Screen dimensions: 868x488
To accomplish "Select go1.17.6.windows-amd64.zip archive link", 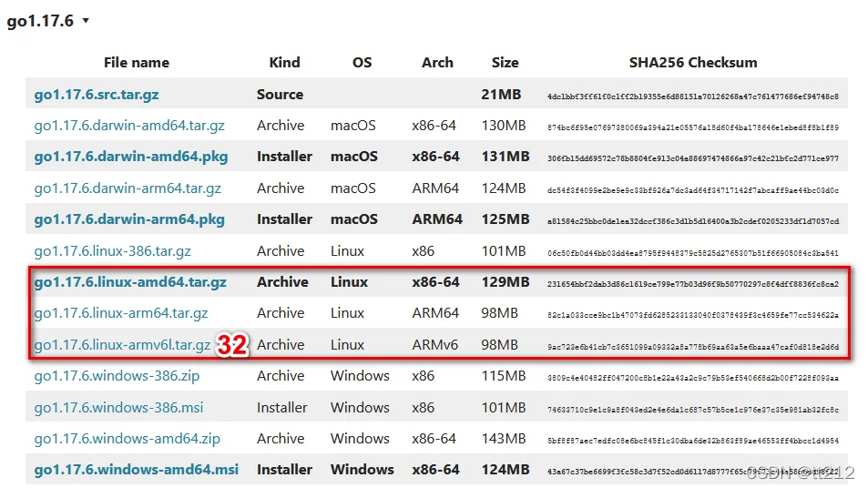I will [127, 439].
